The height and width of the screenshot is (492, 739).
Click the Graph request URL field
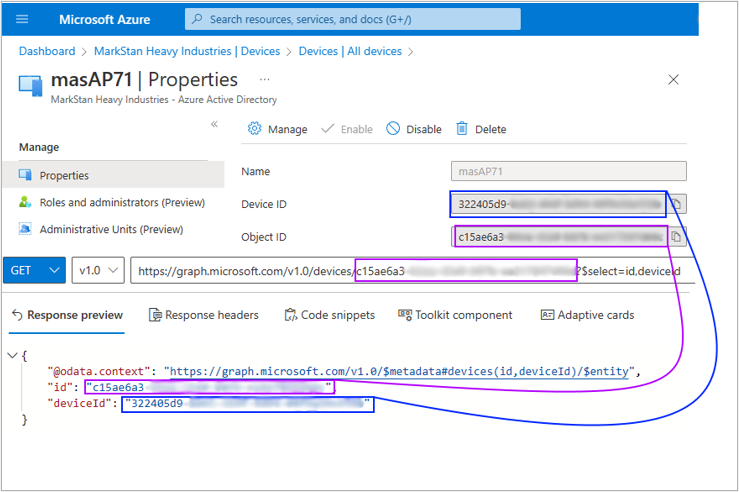(413, 271)
